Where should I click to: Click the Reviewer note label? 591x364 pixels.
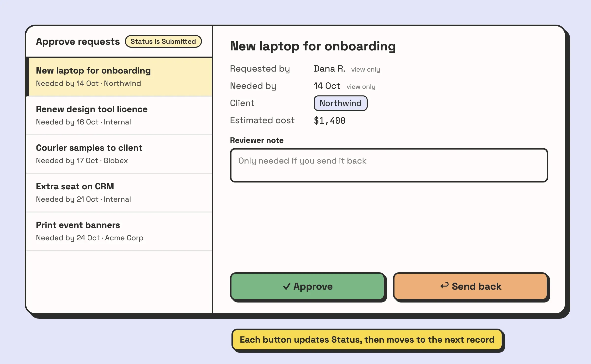pos(257,140)
